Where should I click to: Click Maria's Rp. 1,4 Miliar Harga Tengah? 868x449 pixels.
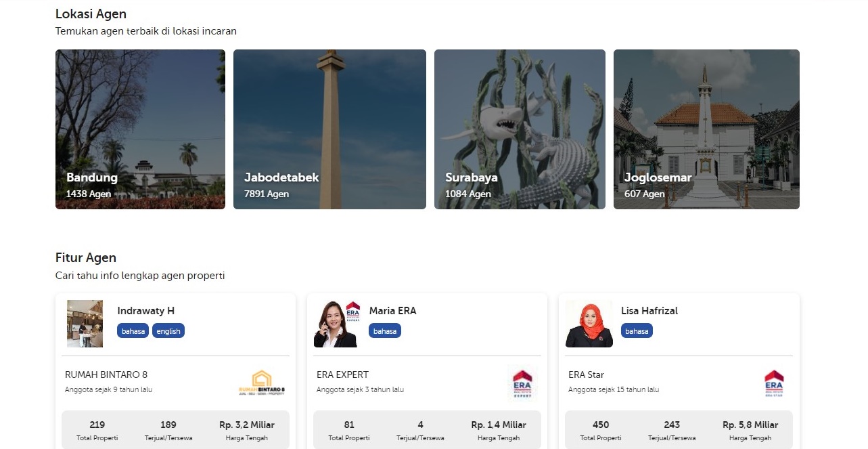pyautogui.click(x=499, y=430)
